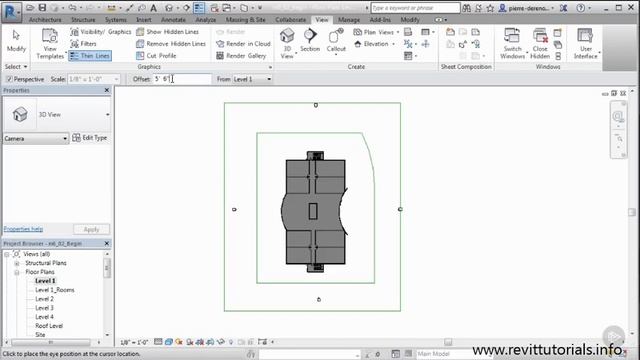Image resolution: width=640 pixels, height=360 pixels.
Task: Open the Collaborate tab
Action: pos(290,20)
